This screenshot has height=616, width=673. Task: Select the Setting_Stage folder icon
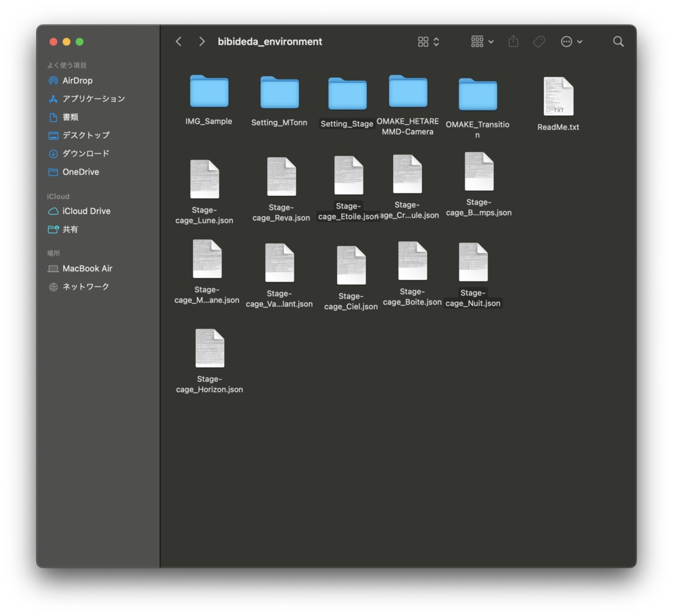347,93
